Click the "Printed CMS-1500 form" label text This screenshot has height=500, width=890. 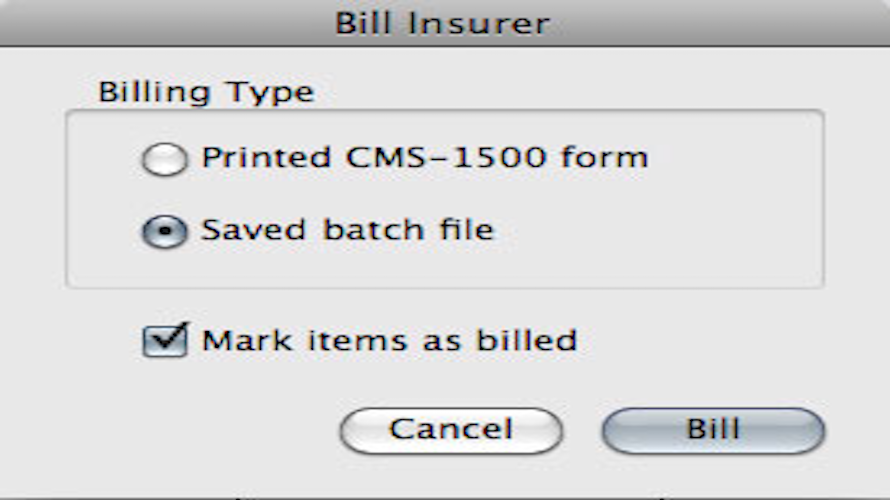[x=425, y=157]
